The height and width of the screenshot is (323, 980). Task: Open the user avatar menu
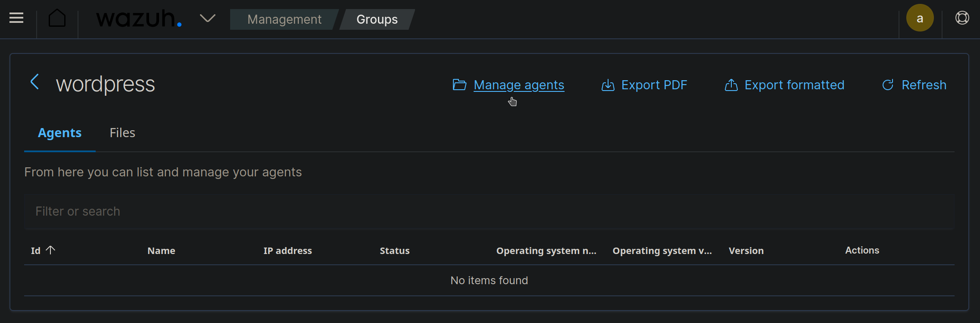[920, 18]
